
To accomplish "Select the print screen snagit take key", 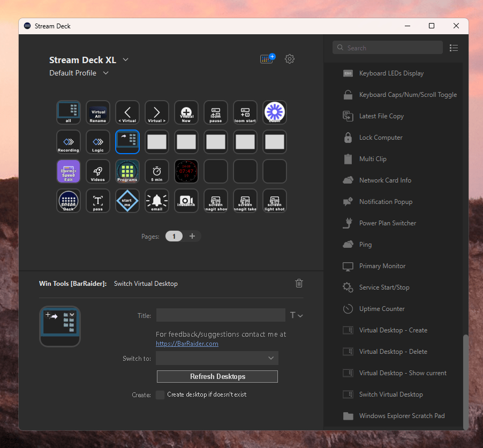I will click(x=245, y=201).
